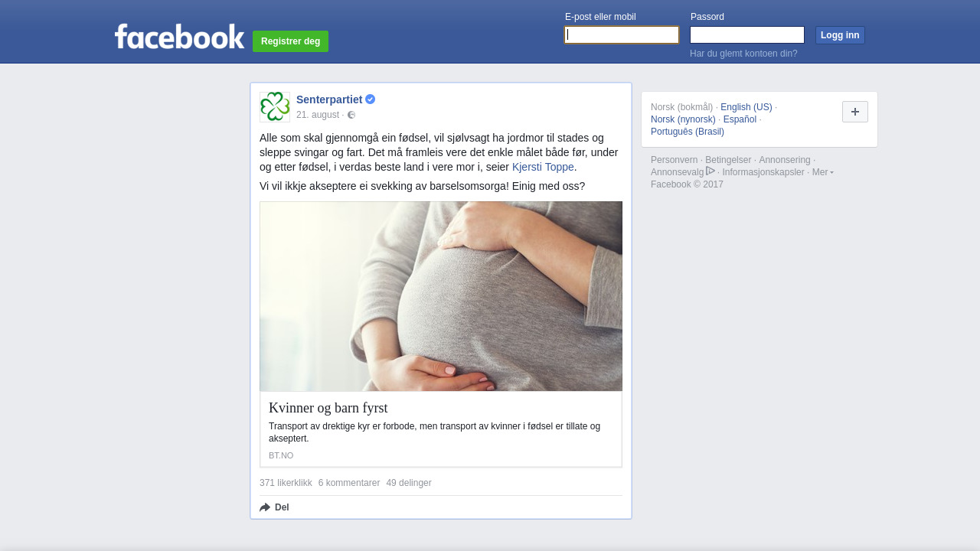980x551 pixels.
Task: Open the plus button for more languages
Action: (855, 112)
